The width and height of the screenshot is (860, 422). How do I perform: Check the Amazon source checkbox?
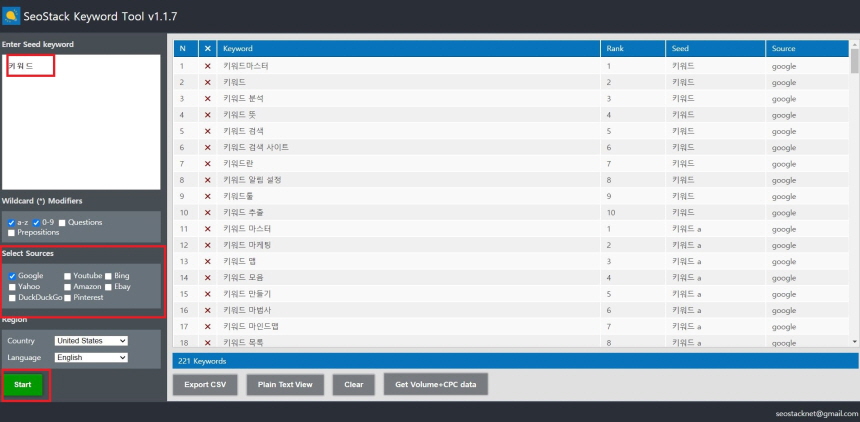coord(67,286)
